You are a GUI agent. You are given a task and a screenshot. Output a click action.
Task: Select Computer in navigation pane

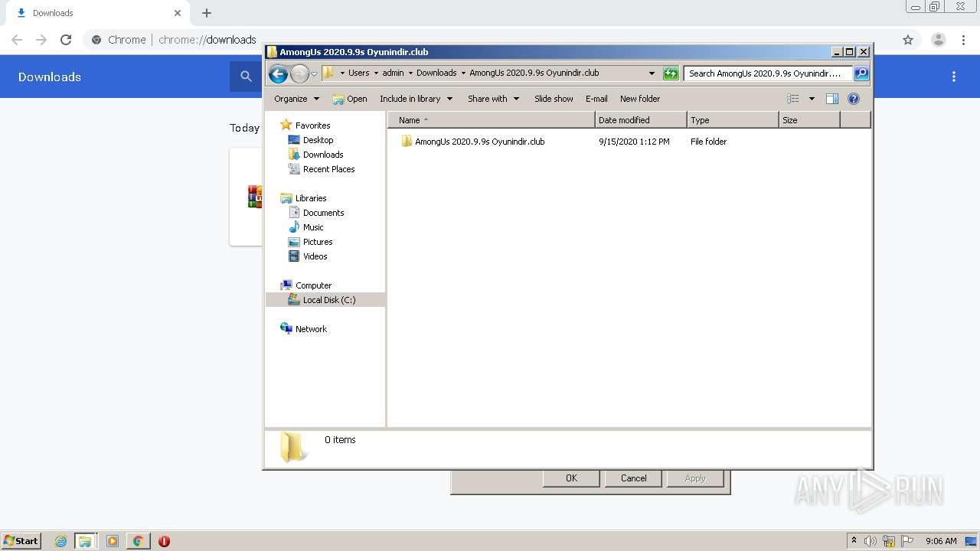coord(313,285)
